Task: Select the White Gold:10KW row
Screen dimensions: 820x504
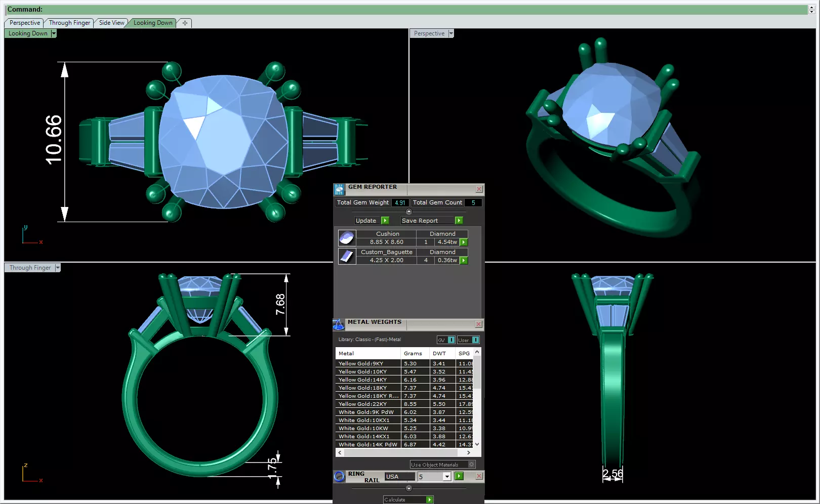Action: tap(404, 428)
